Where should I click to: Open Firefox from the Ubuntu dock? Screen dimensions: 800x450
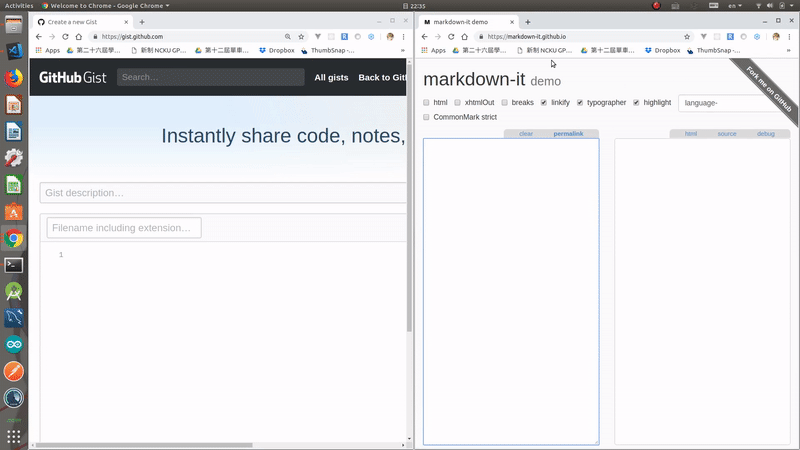click(x=14, y=78)
